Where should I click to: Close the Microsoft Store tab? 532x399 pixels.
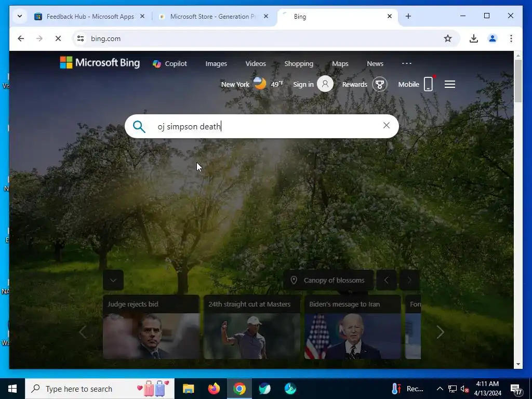tap(265, 16)
